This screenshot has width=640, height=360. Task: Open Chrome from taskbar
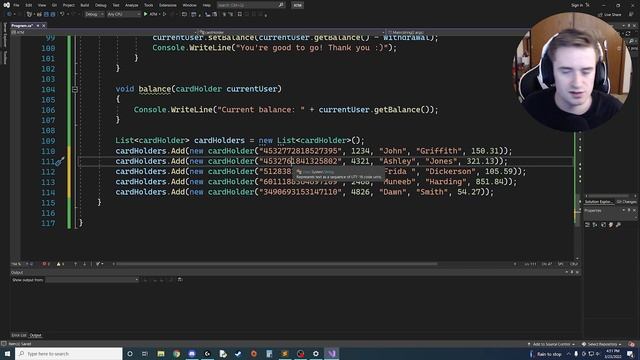point(176,353)
